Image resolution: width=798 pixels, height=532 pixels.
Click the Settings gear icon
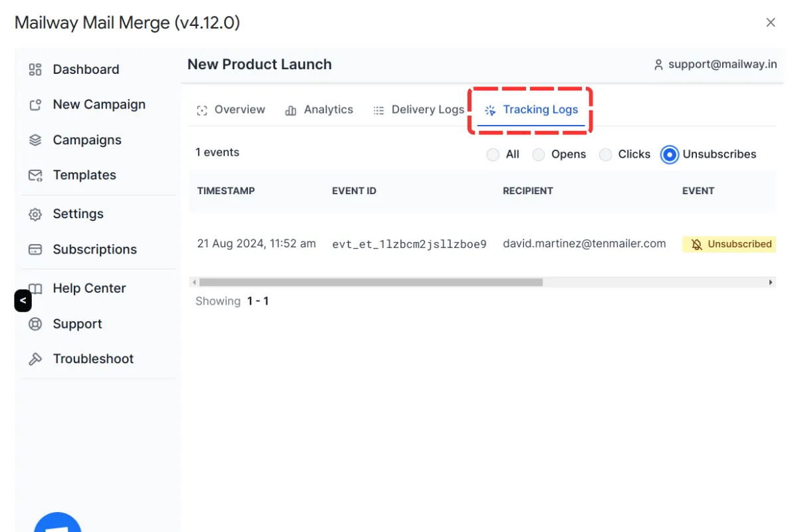click(x=35, y=214)
